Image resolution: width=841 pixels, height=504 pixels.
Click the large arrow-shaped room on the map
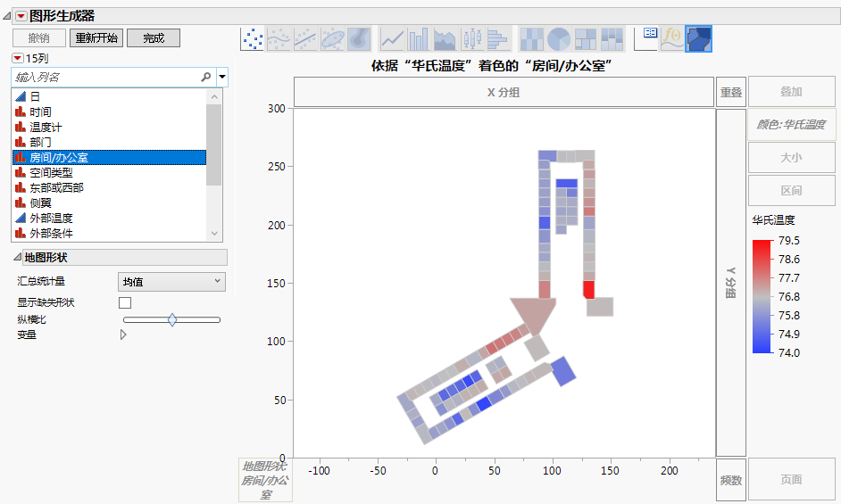pyautogui.click(x=534, y=315)
